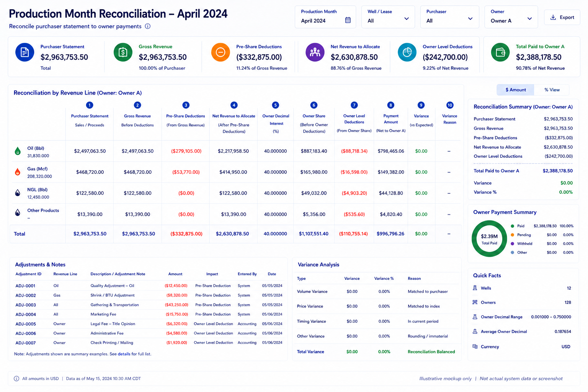The image size is (588, 392).
Task: Expand the Purchaser filter dropdown
Action: [x=450, y=17]
